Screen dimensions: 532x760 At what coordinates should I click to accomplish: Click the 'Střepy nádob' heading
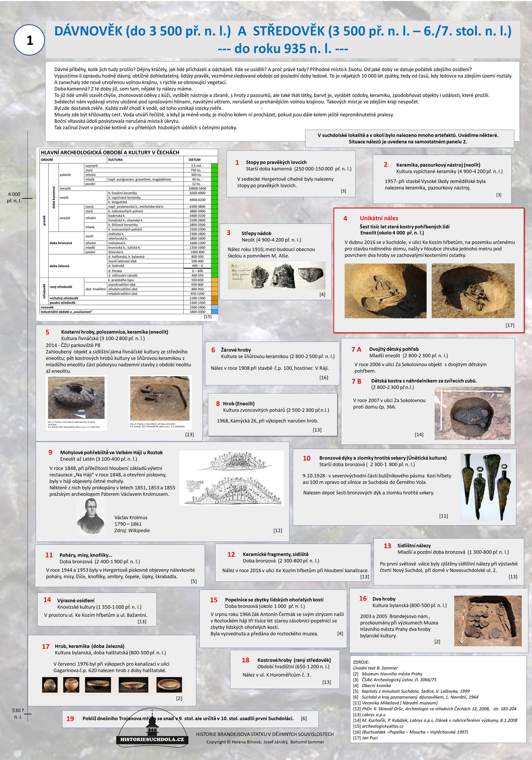coord(256,233)
